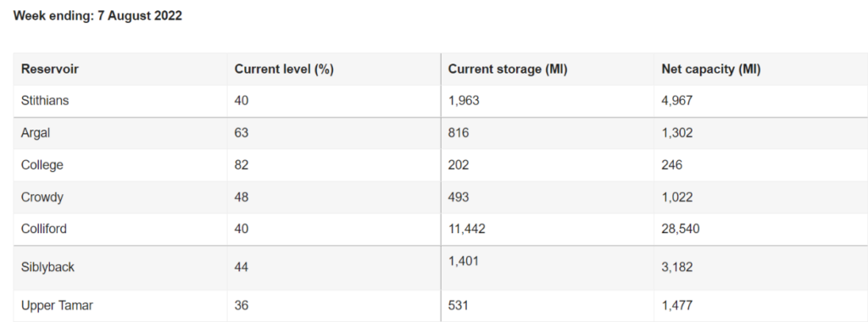
Task: Select the Argal row name cell
Action: click(36, 133)
